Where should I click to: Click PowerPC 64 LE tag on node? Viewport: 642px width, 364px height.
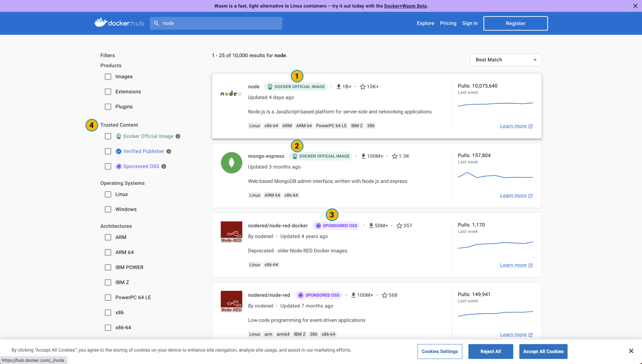pyautogui.click(x=331, y=126)
